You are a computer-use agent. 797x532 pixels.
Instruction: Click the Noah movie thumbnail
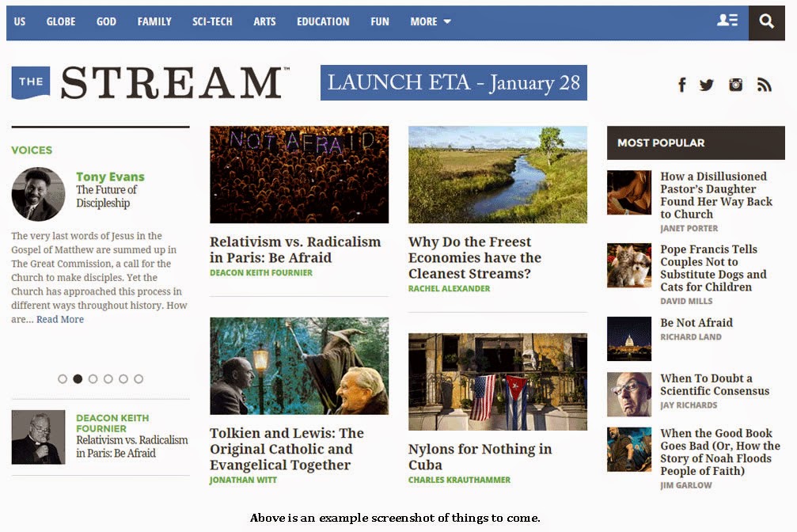(629, 449)
